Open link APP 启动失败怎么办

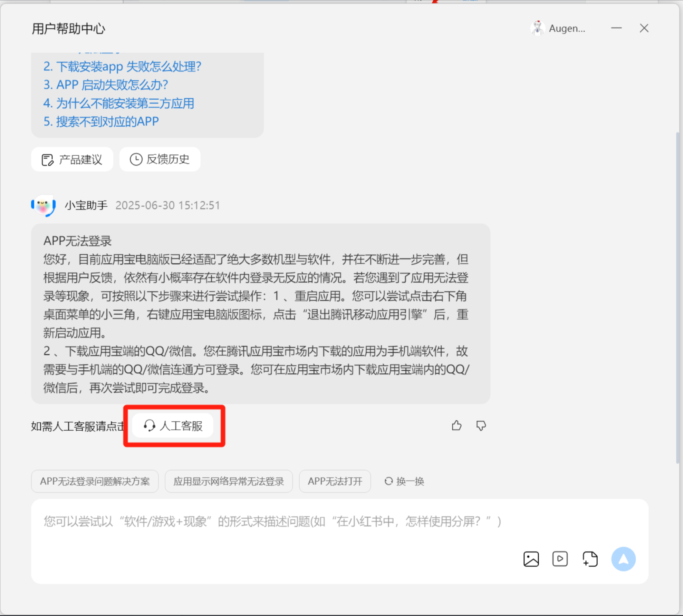tap(106, 85)
